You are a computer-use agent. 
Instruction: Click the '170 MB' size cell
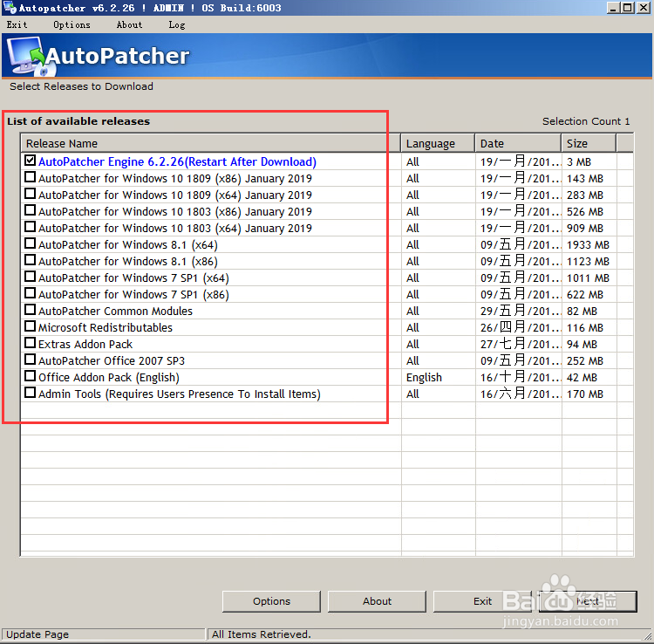coord(585,394)
